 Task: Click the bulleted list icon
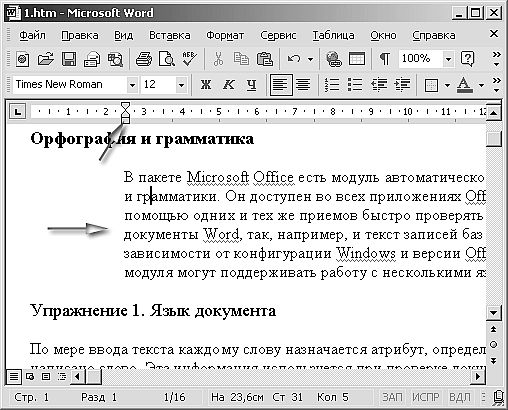[x=355, y=85]
